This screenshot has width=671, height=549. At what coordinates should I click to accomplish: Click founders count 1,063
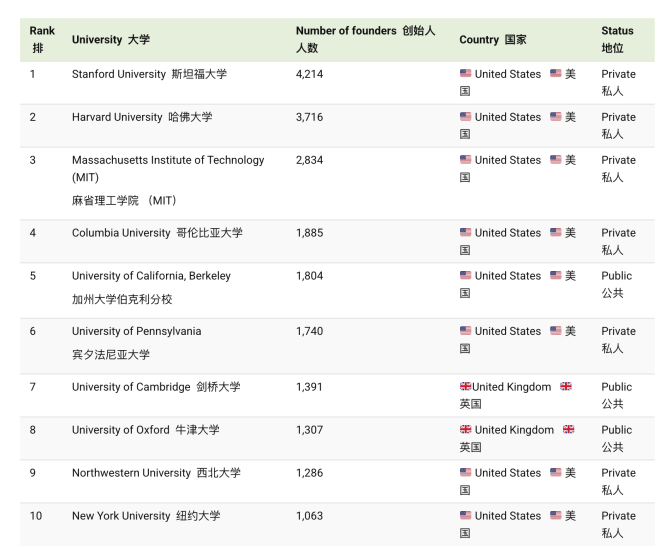[x=309, y=516]
